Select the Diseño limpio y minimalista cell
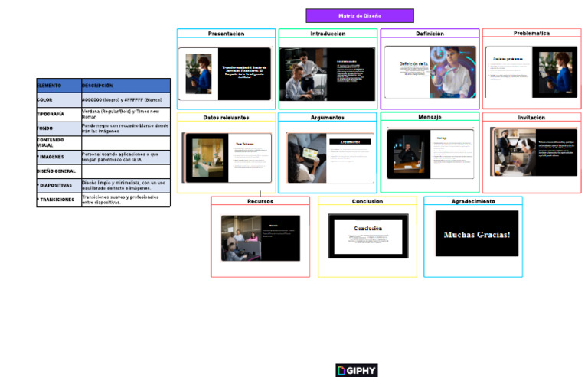Screen dimensions: 588x377 (x=126, y=185)
